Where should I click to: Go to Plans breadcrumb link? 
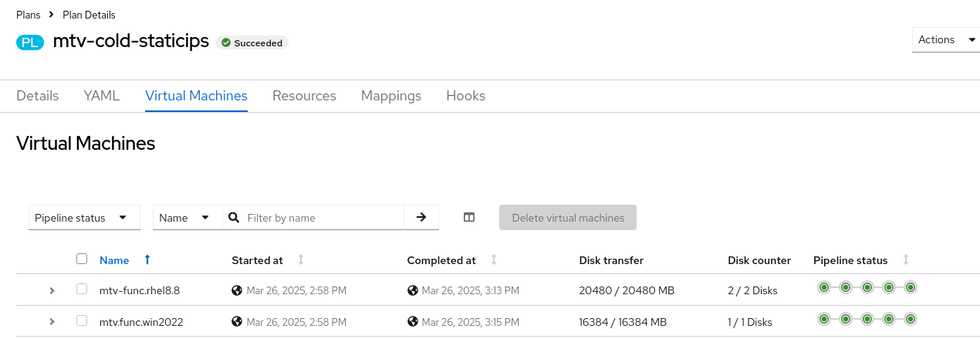(x=29, y=15)
